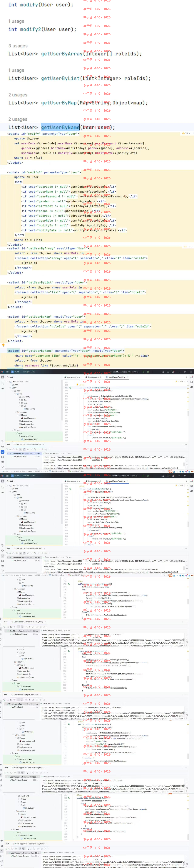Run testModifyUser2 configuration via green play icon
Screen dimensions: 194x868
[143, 476]
